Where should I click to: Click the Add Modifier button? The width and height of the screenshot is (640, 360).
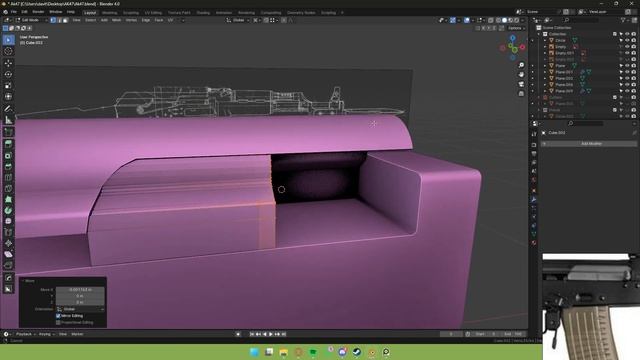(589, 144)
